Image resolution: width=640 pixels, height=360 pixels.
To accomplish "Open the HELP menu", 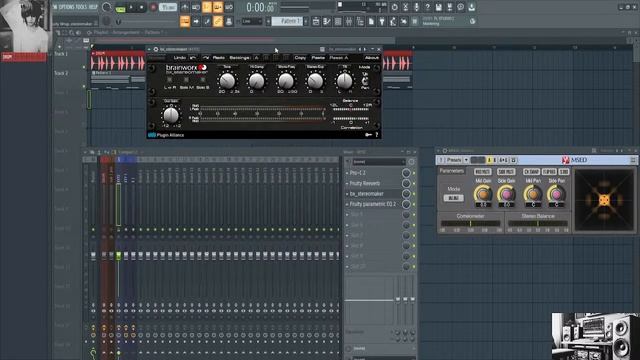I will point(93,7).
